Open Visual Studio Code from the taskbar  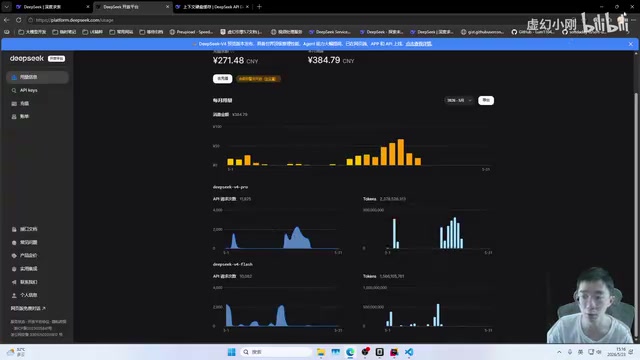coord(409,352)
